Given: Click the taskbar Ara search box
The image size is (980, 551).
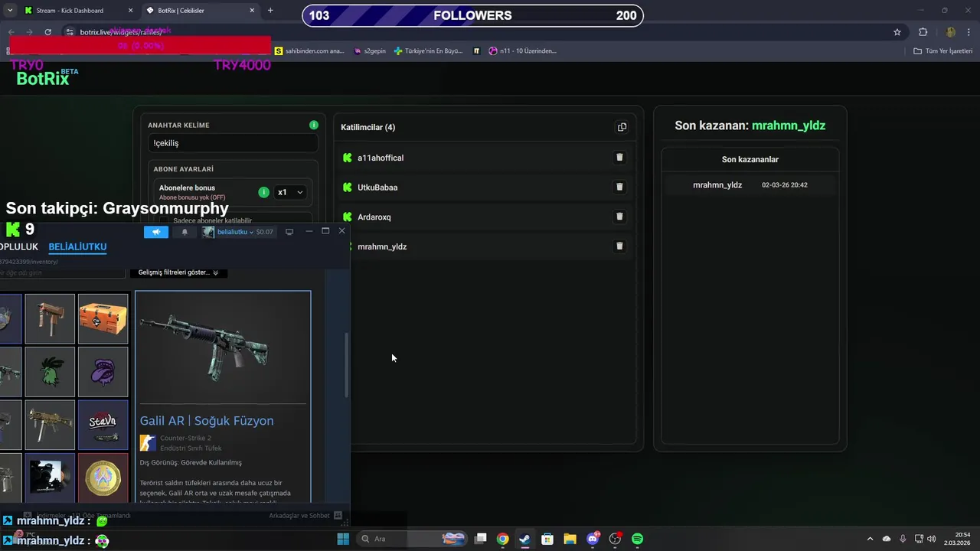Looking at the screenshot, I should click(412, 539).
